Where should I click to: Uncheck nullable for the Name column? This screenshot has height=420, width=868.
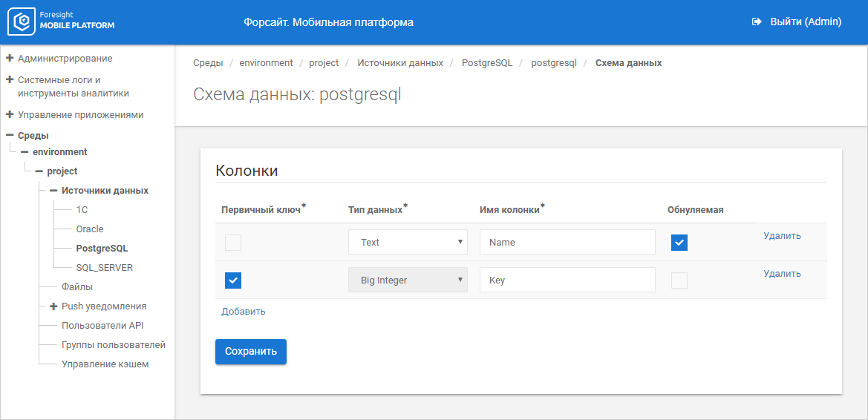679,243
